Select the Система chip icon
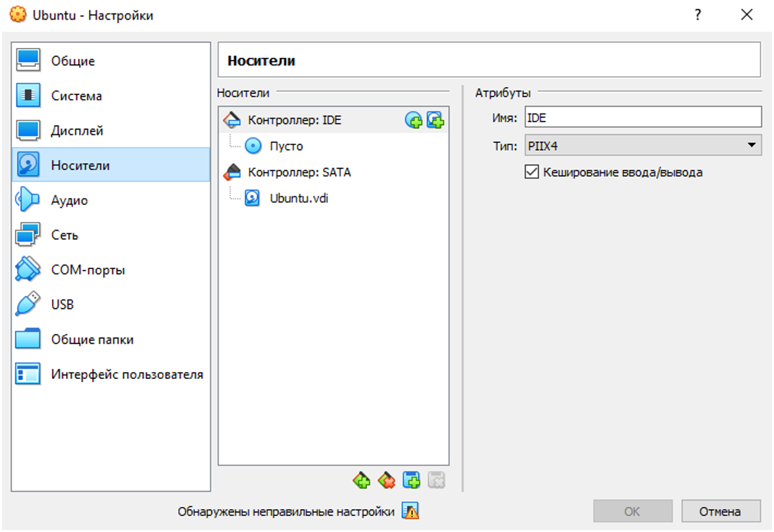774x532 pixels. [28, 96]
